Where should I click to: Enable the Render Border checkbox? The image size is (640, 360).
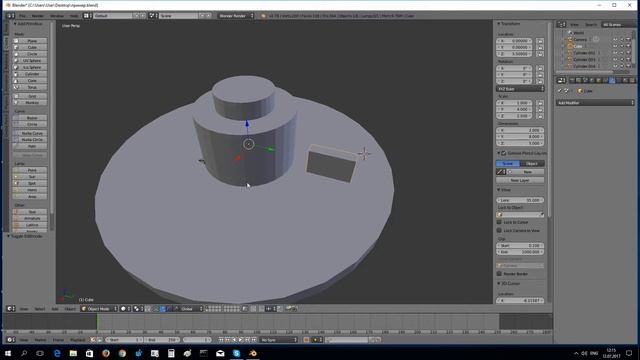click(499, 274)
